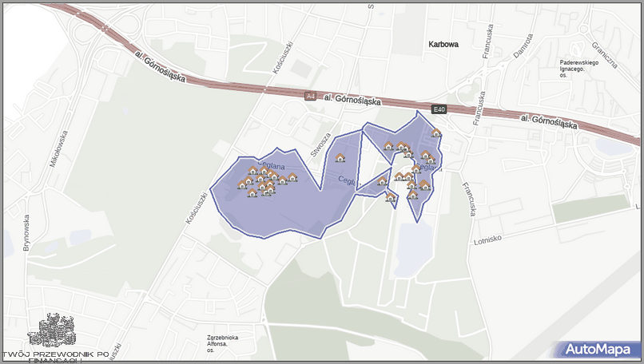Click the Zgrzebnioka Alfonsa os. label
Viewport: 644px width, 364px height.
[x=222, y=343]
